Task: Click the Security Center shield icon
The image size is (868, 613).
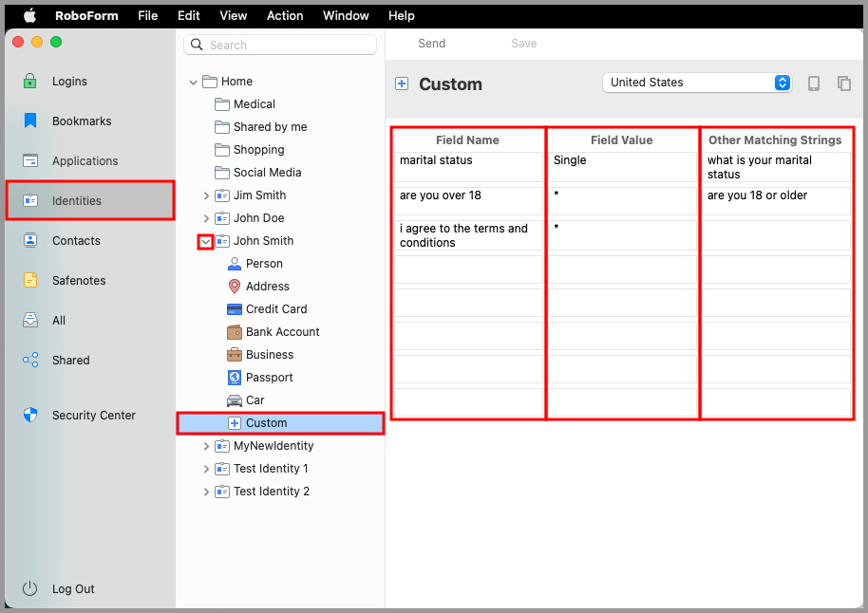Action: point(29,415)
